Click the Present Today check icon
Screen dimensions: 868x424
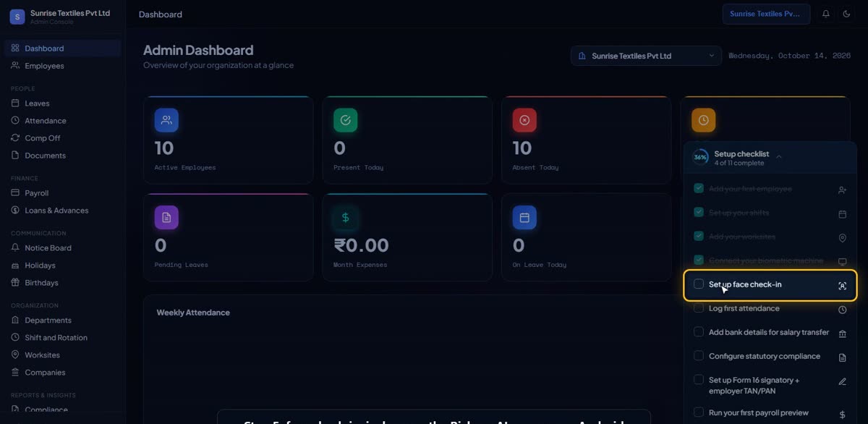[x=345, y=120]
